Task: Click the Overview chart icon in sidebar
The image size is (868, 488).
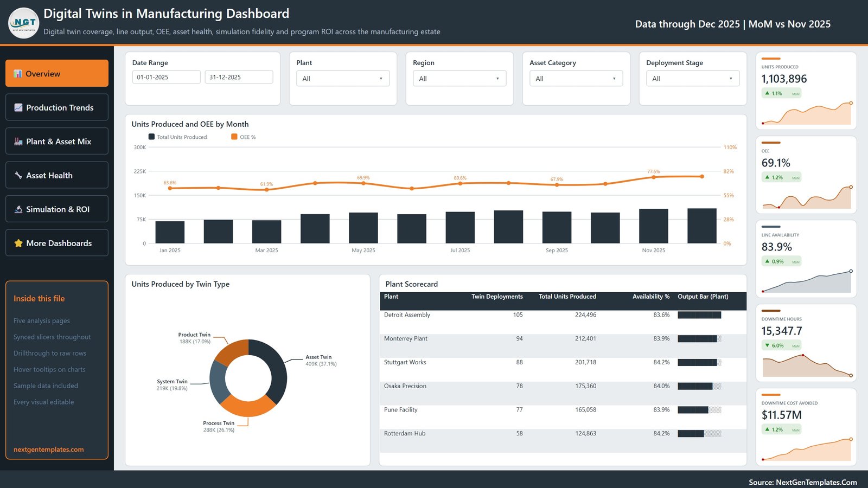Action: pos(18,74)
